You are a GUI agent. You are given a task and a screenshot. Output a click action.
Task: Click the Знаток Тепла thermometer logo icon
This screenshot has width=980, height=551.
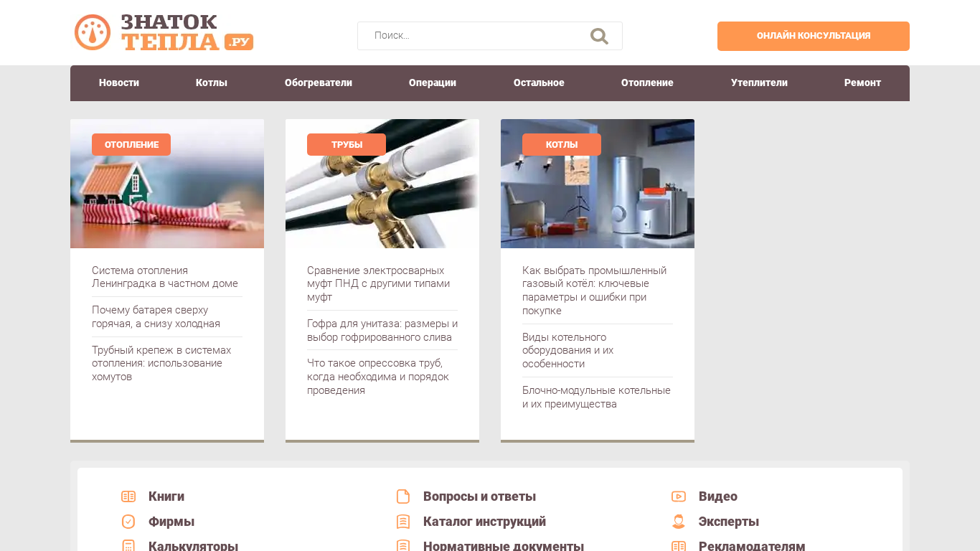(93, 32)
